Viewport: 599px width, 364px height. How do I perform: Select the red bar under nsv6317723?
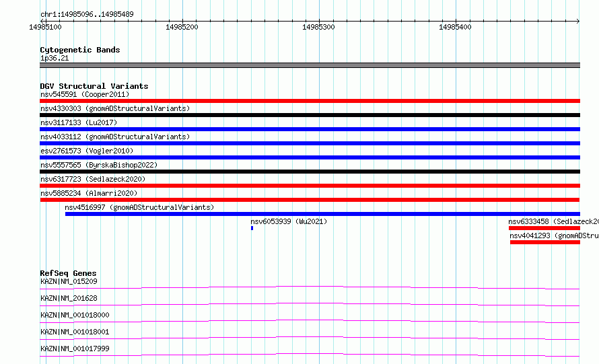pyautogui.click(x=310, y=186)
